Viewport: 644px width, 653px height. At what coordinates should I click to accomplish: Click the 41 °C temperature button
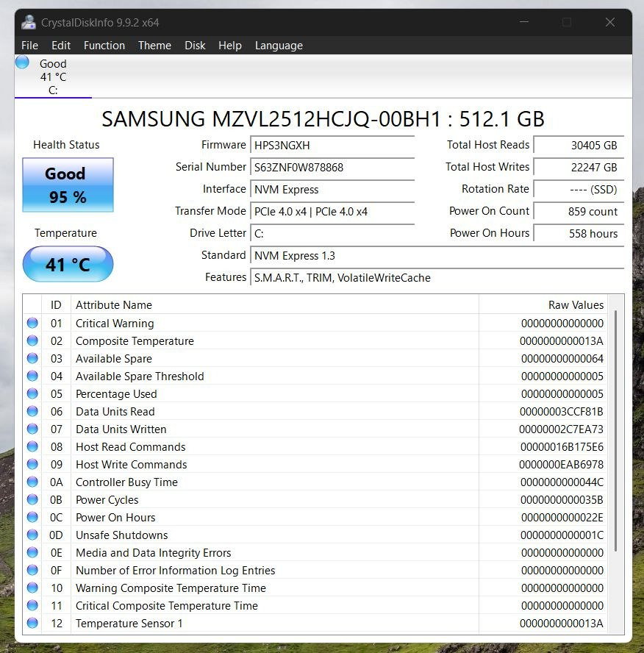tap(68, 264)
